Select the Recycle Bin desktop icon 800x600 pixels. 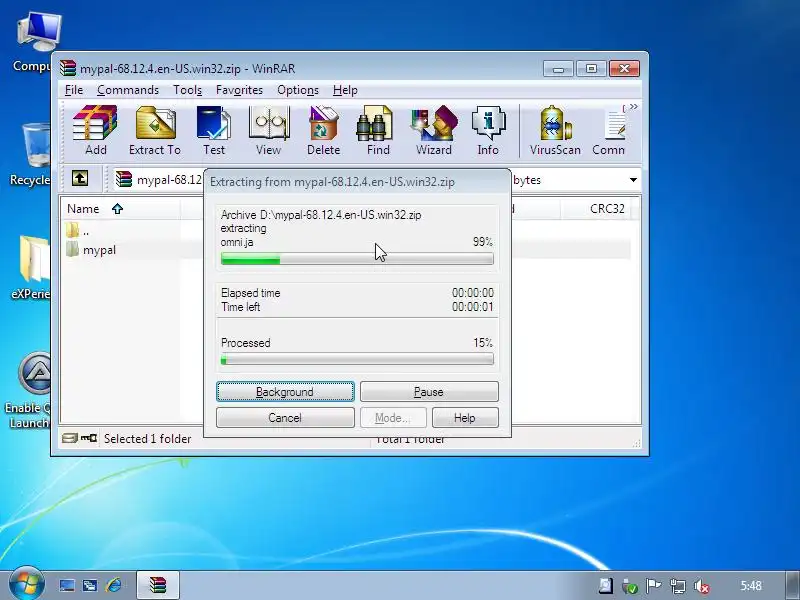coord(32,155)
